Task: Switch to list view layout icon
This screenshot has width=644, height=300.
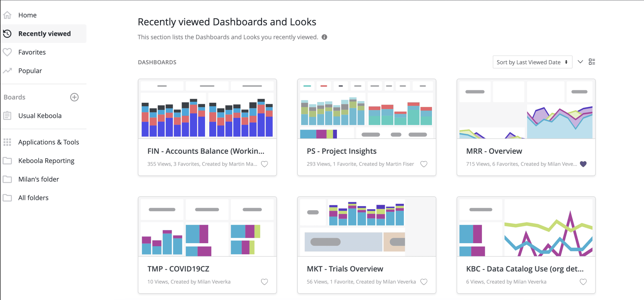Action: pos(592,62)
